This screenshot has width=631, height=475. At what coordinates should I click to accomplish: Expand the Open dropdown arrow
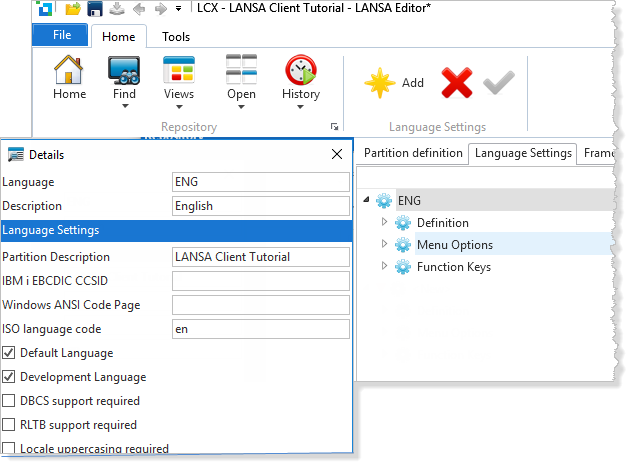(241, 107)
